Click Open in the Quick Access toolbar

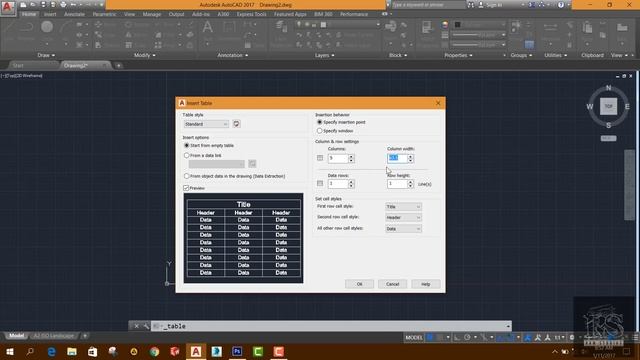33,4
